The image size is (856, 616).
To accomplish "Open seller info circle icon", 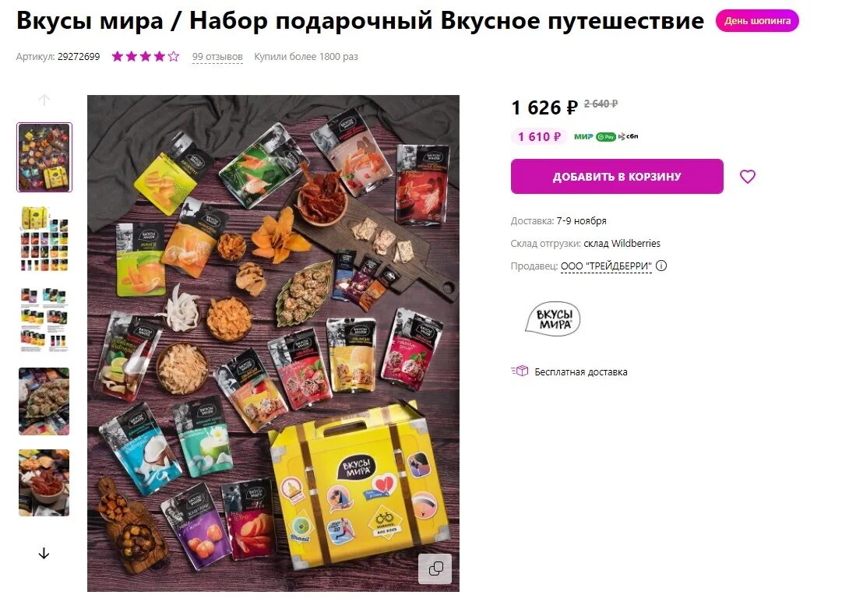I will [x=661, y=266].
